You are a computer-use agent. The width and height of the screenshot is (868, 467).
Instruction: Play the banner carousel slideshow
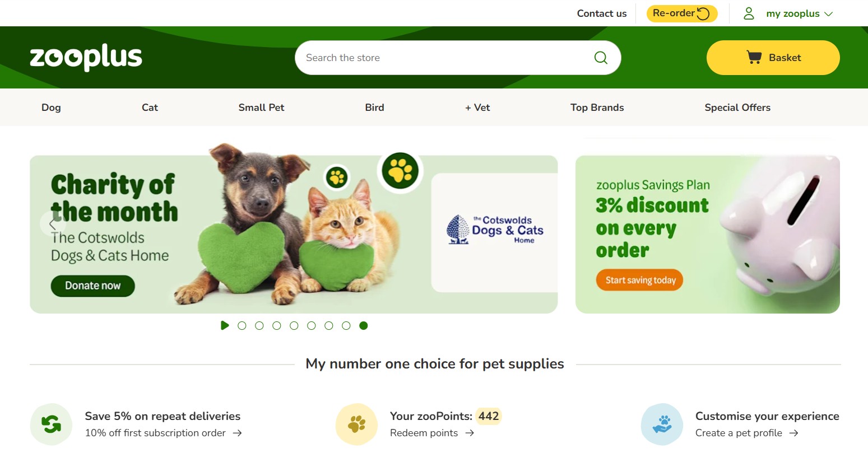pos(225,325)
